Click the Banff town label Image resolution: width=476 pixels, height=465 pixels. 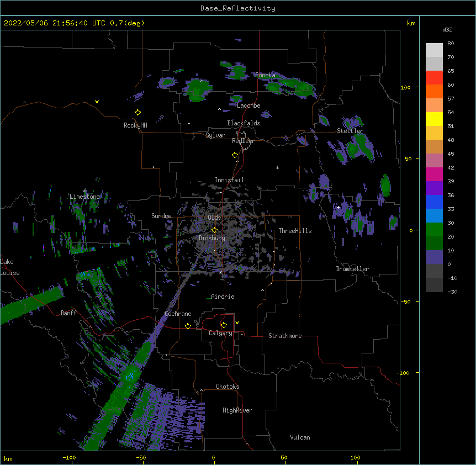pos(68,313)
